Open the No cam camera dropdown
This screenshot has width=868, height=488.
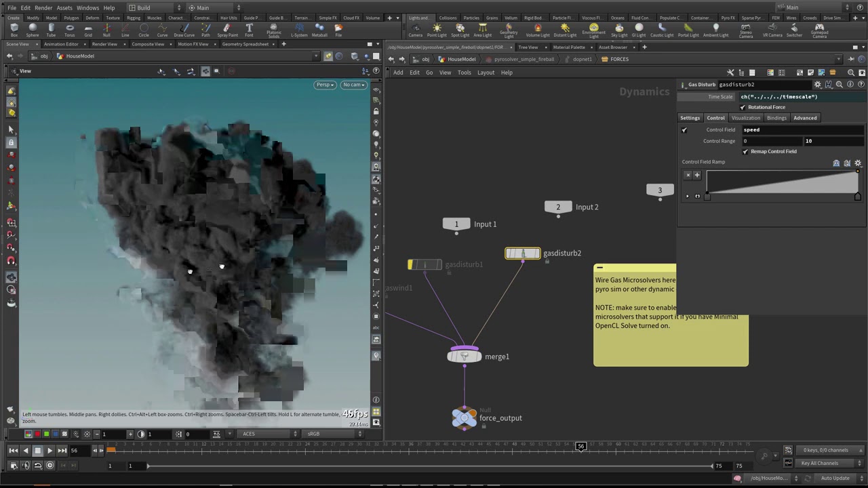pos(353,85)
